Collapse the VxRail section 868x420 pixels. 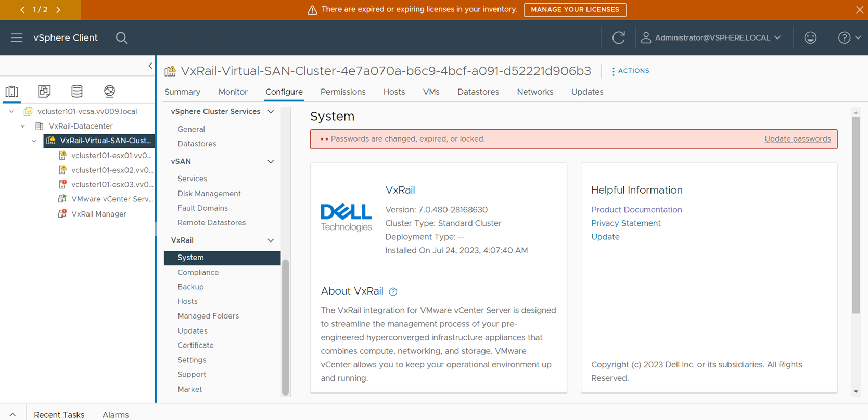(x=271, y=240)
